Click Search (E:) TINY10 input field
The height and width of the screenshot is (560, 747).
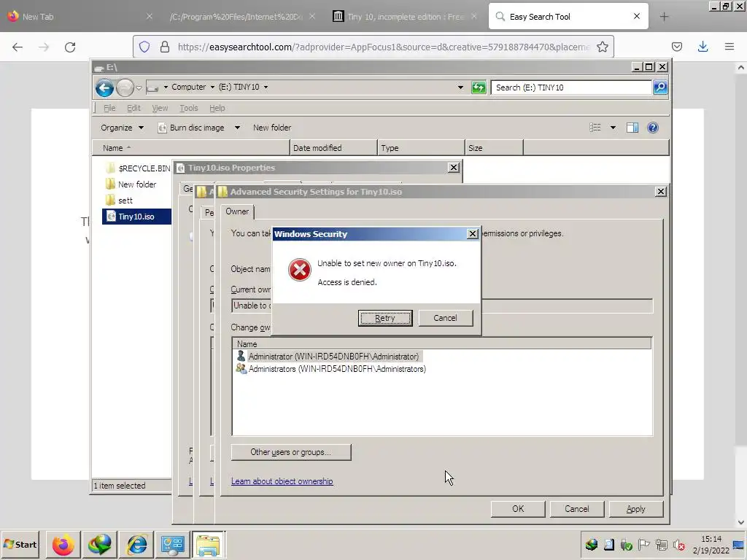(x=571, y=87)
